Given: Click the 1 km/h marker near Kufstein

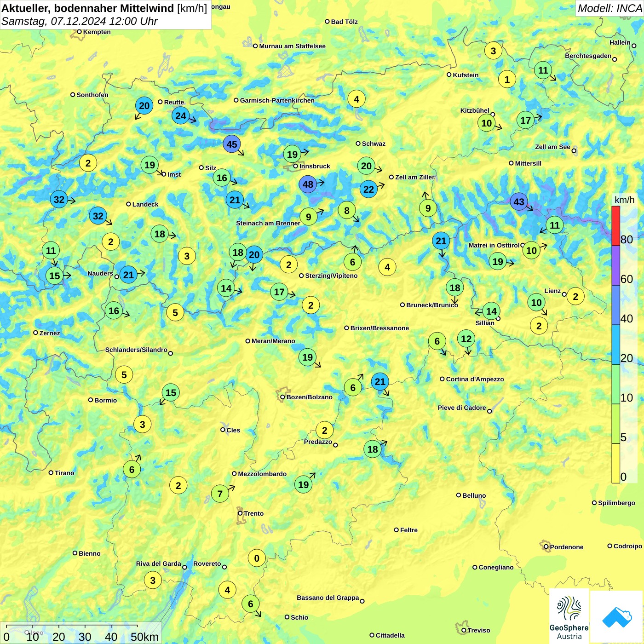Looking at the screenshot, I should [x=507, y=79].
